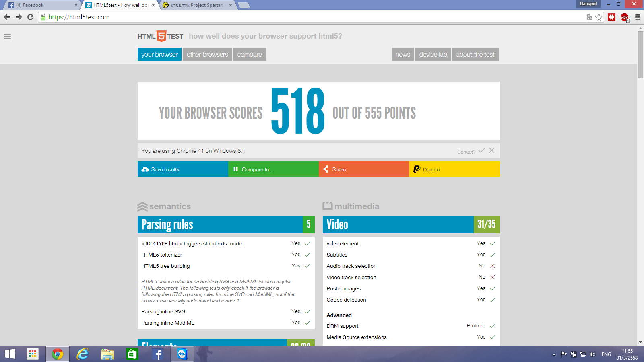The width and height of the screenshot is (644, 362).
Task: Open the Windows Start button
Action: (x=10, y=354)
